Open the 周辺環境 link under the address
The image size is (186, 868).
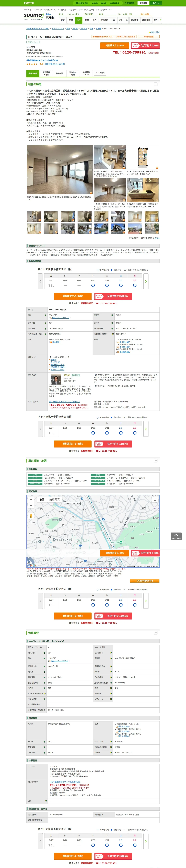point(55,342)
